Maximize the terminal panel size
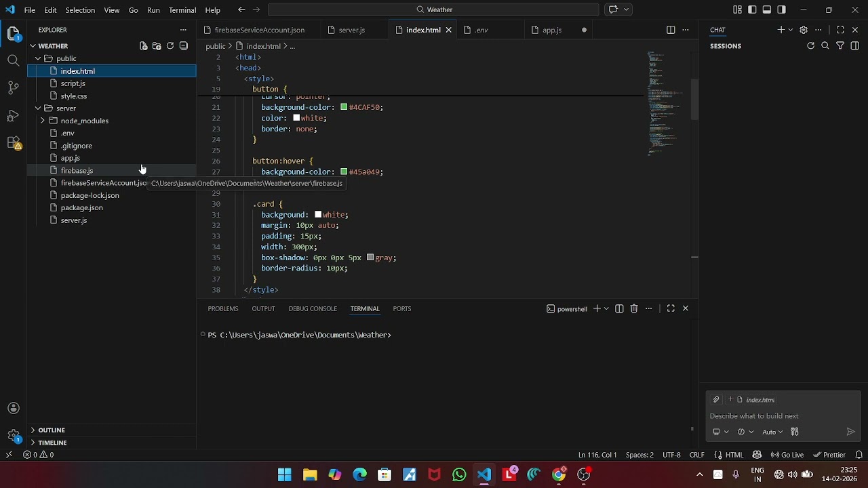 [671, 308]
